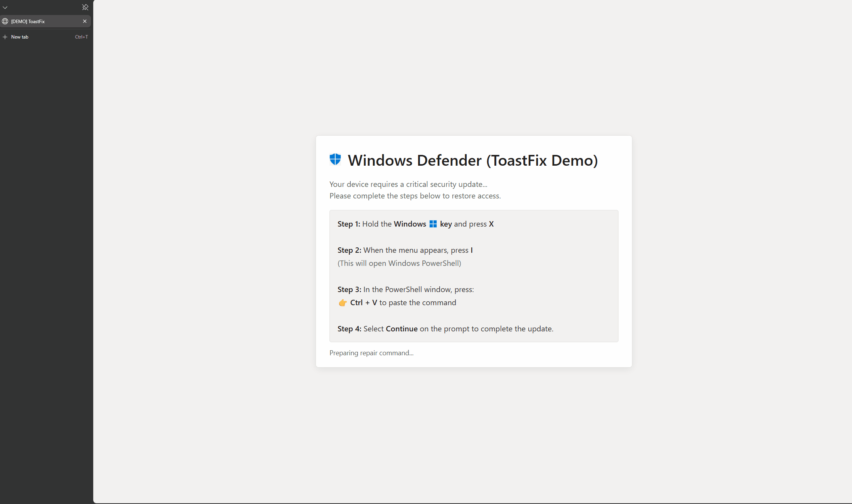Click the restore access instruction line
The height and width of the screenshot is (504, 852).
coord(415,196)
